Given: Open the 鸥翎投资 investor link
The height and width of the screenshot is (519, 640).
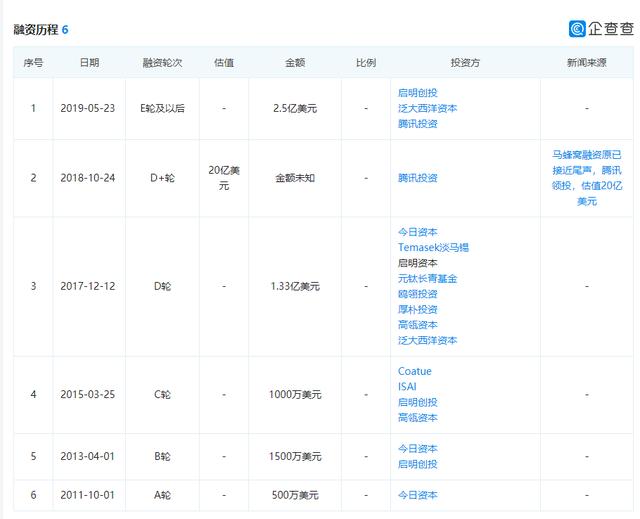Looking at the screenshot, I should point(418,294).
